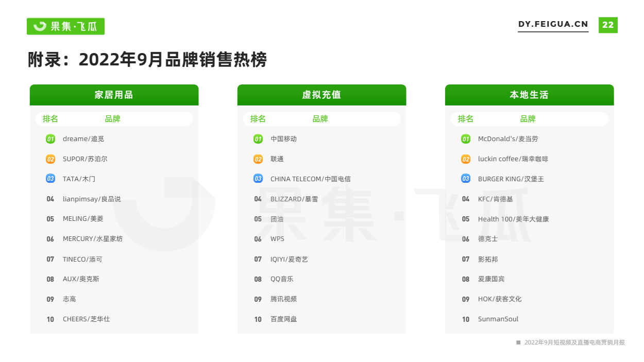
Task: Select 中国移动 brand text
Action: pos(283,139)
